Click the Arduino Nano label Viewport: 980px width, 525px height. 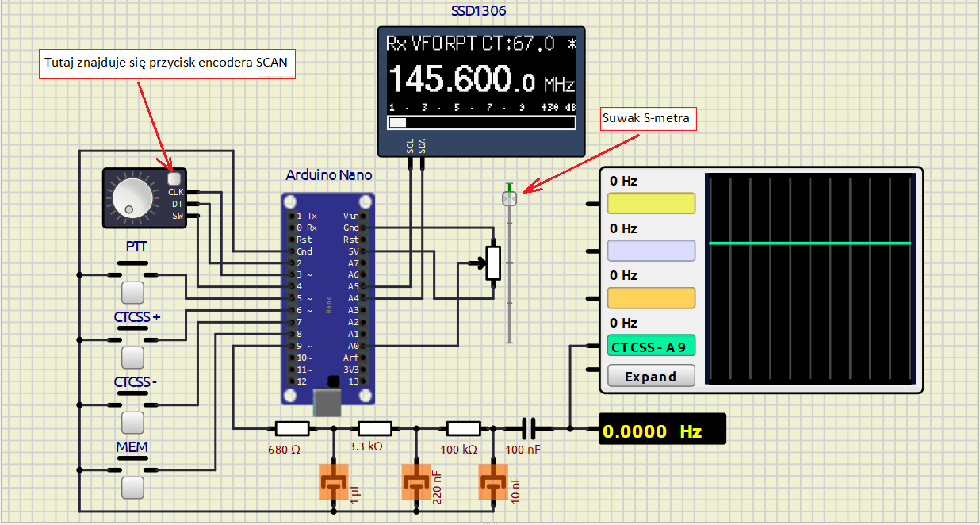coord(328,174)
